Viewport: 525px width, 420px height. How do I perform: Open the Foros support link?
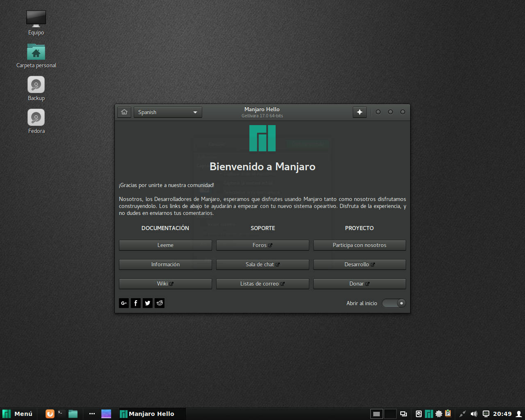262,245
